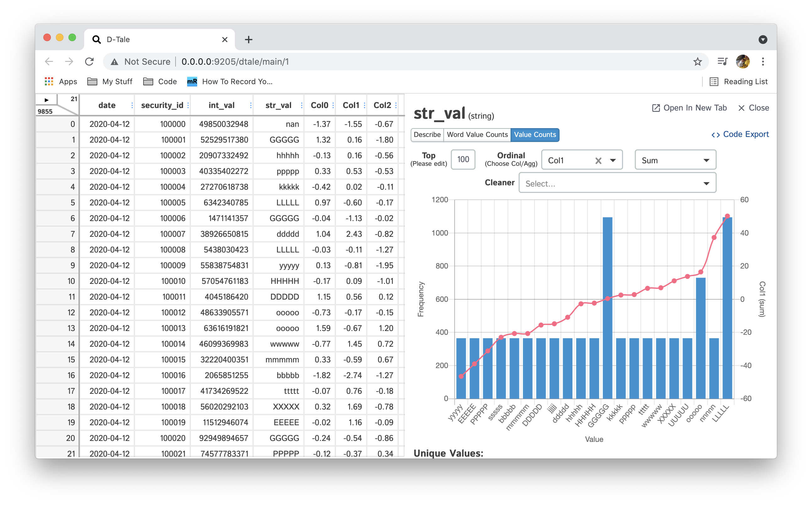Screen dimensions: 812x505
Task: Click the Top value input field
Action: coord(463,160)
